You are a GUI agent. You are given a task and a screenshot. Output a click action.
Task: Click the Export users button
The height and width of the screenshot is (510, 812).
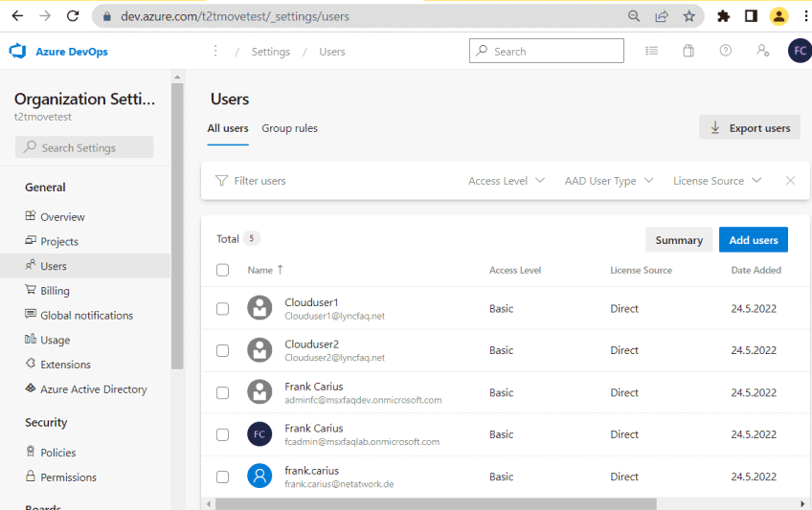(750, 128)
